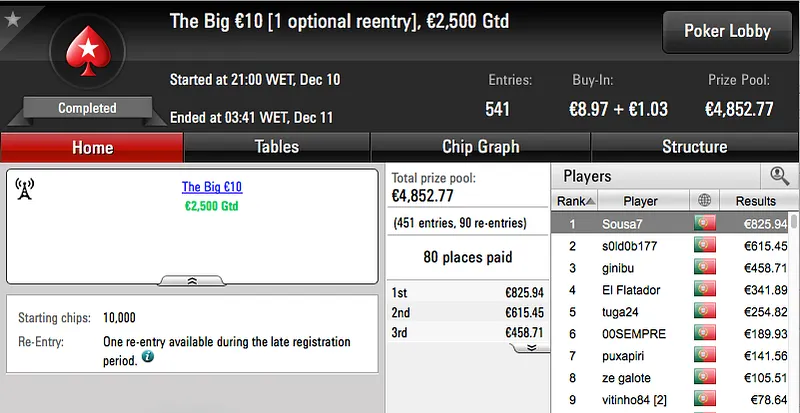The width and height of the screenshot is (800, 413).
Task: Click the favorite star icon
Action: pyautogui.click(x=12, y=19)
